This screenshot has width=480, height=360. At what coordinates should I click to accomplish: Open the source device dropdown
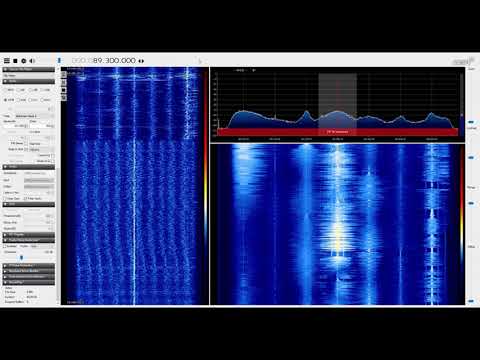(x=29, y=75)
